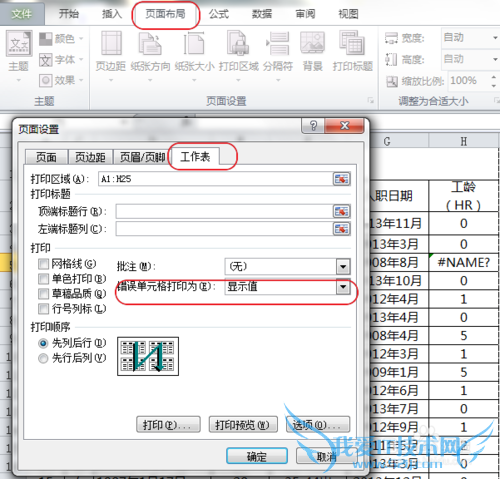Switch to the 数据 ribbon tab
Screen dimensions: 500x479
pyautogui.click(x=262, y=14)
